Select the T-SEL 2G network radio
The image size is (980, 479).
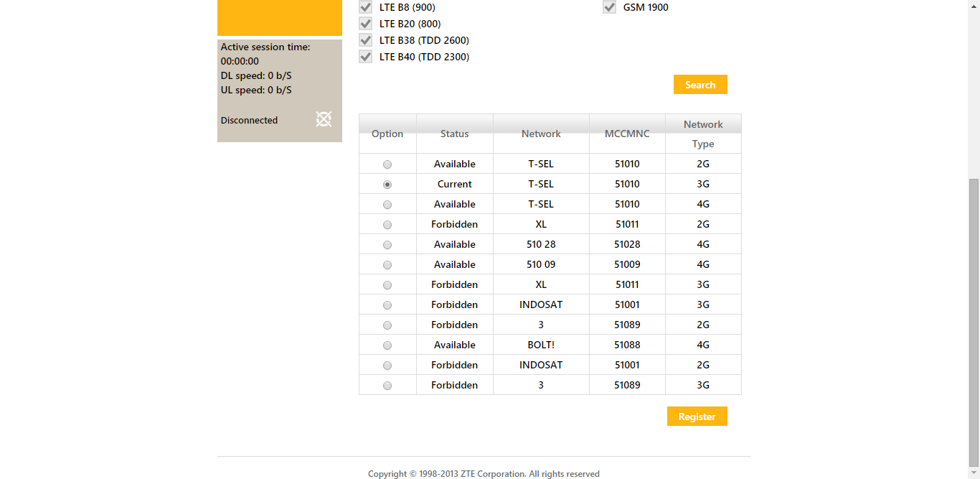click(387, 164)
